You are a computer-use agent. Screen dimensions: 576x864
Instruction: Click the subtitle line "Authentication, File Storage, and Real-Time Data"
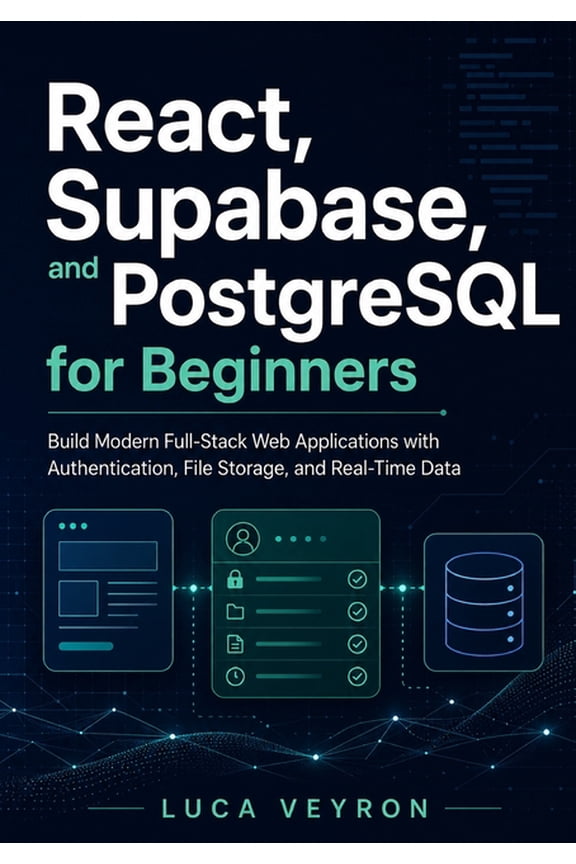point(254,468)
